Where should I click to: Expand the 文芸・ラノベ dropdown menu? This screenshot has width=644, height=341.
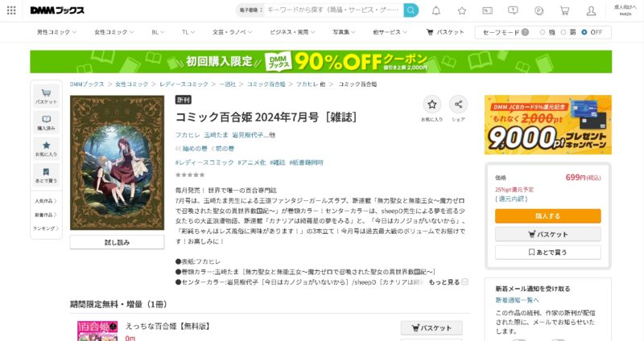tap(232, 32)
